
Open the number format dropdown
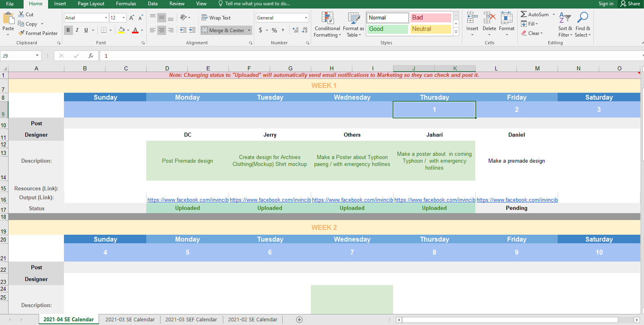coord(306,18)
